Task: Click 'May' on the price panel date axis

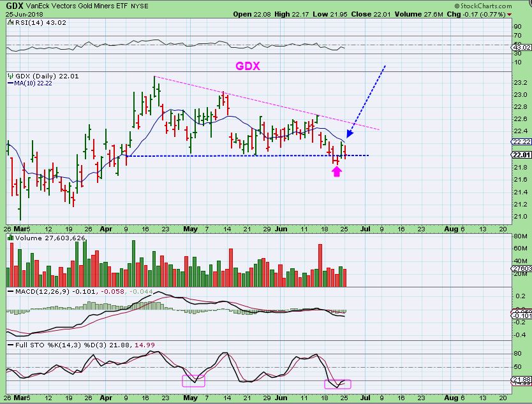Action: tap(190, 229)
